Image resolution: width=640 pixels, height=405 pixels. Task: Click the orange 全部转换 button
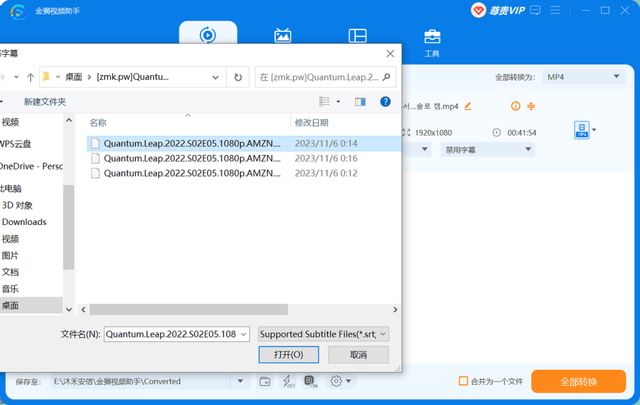[x=578, y=381]
